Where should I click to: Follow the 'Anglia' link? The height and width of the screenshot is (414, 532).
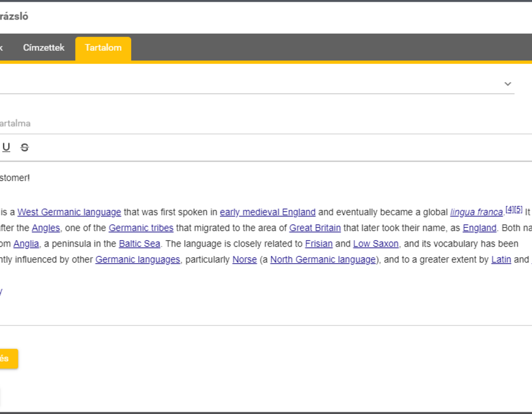[x=26, y=244]
